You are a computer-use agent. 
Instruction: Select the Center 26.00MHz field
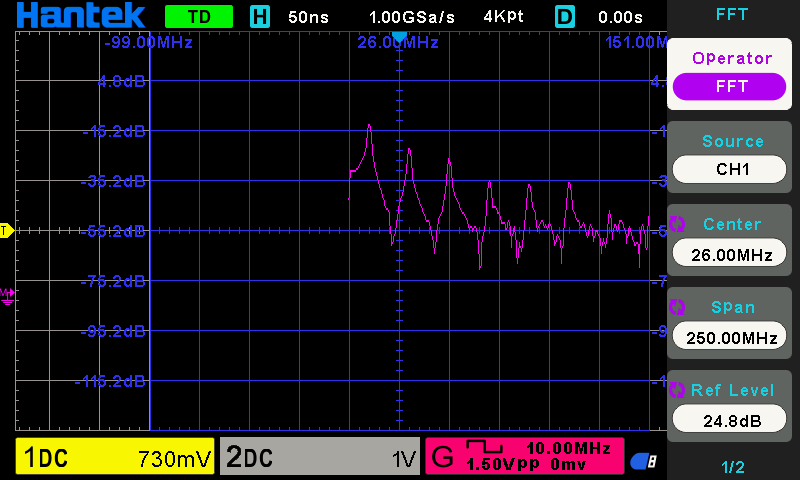coord(732,254)
